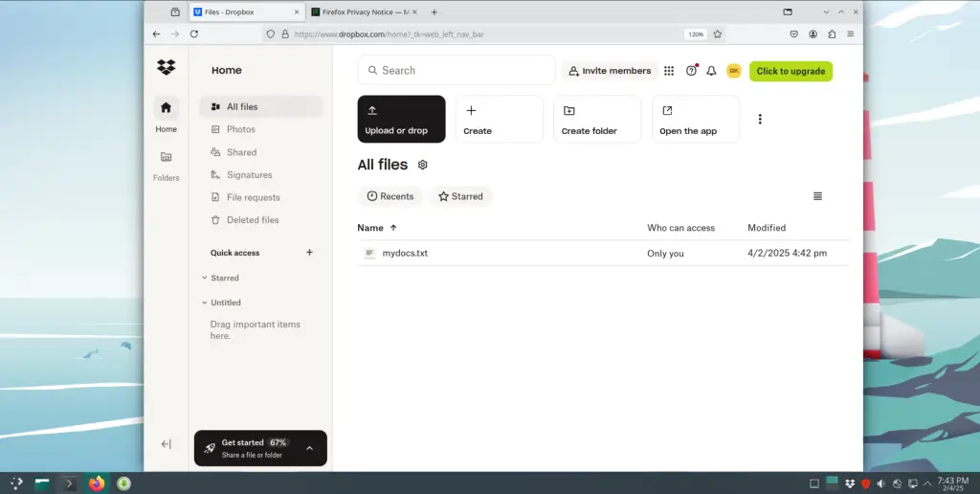Open File requests in sidebar

pos(260,197)
